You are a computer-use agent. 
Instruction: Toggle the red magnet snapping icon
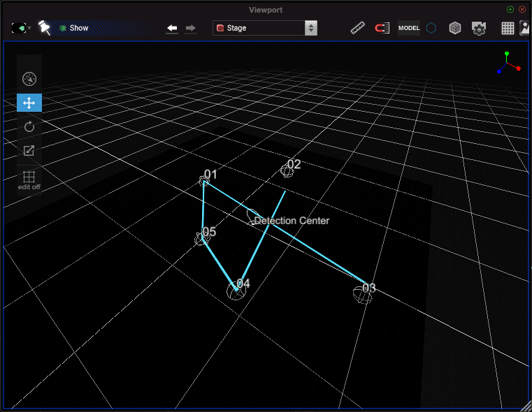click(x=382, y=28)
